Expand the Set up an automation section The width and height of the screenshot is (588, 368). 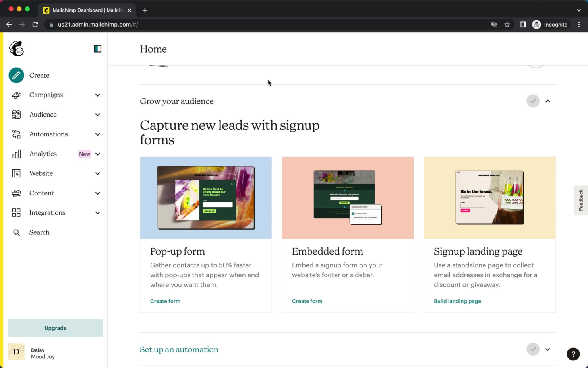coord(548,349)
